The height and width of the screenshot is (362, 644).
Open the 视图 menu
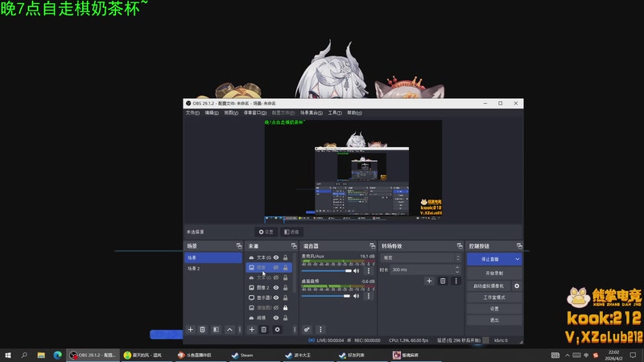(x=231, y=113)
